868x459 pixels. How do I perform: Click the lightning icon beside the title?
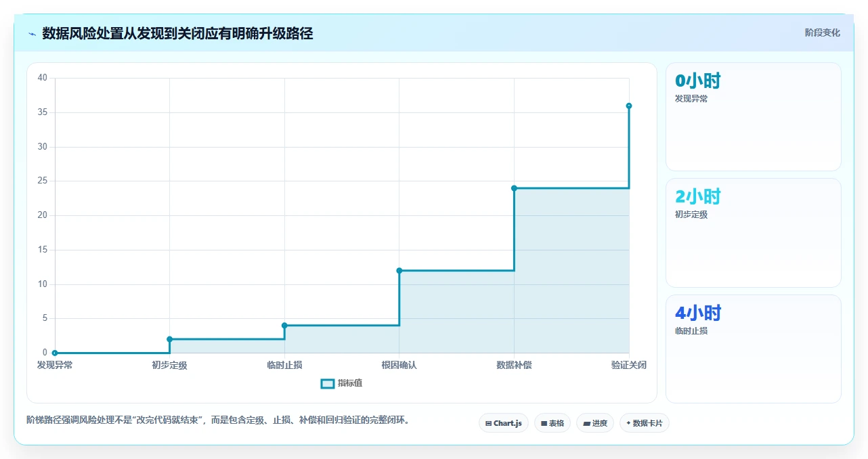32,34
